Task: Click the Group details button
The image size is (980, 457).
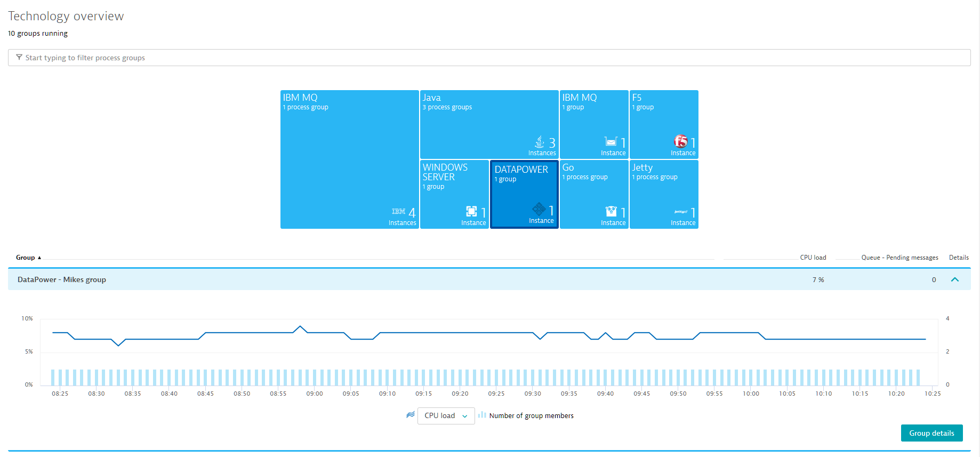Action: [x=931, y=433]
